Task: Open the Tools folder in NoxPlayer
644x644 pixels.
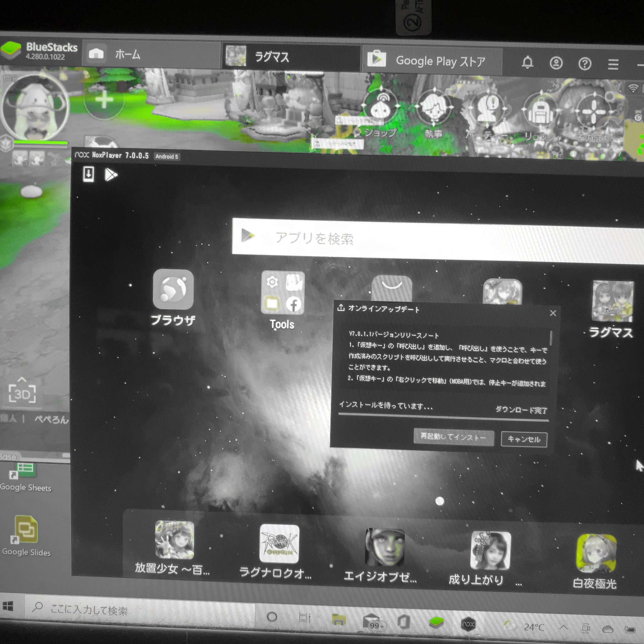Action: [283, 293]
